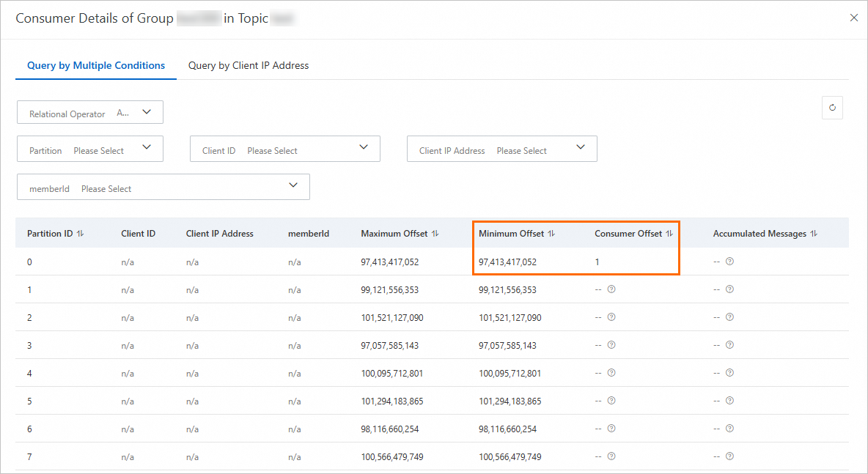The width and height of the screenshot is (868, 474).
Task: Sort by Partition ID column icon
Action: click(80, 234)
